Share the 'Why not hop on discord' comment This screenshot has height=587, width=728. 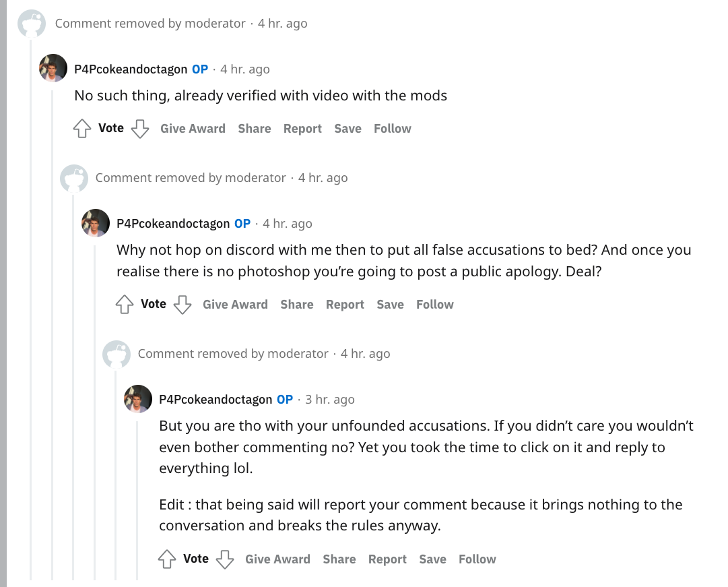(x=297, y=305)
